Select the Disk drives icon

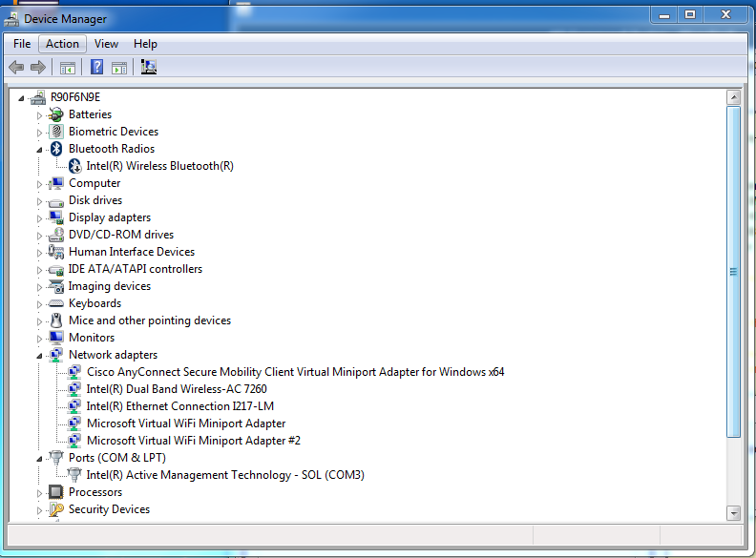[56, 202]
